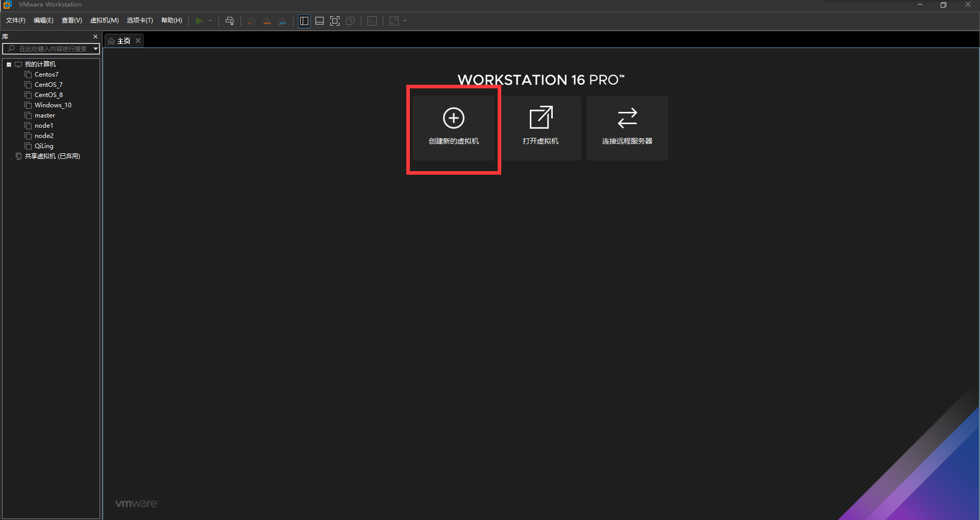Select the master virtual machine
Screen dimensions: 980x520
[x=45, y=115]
